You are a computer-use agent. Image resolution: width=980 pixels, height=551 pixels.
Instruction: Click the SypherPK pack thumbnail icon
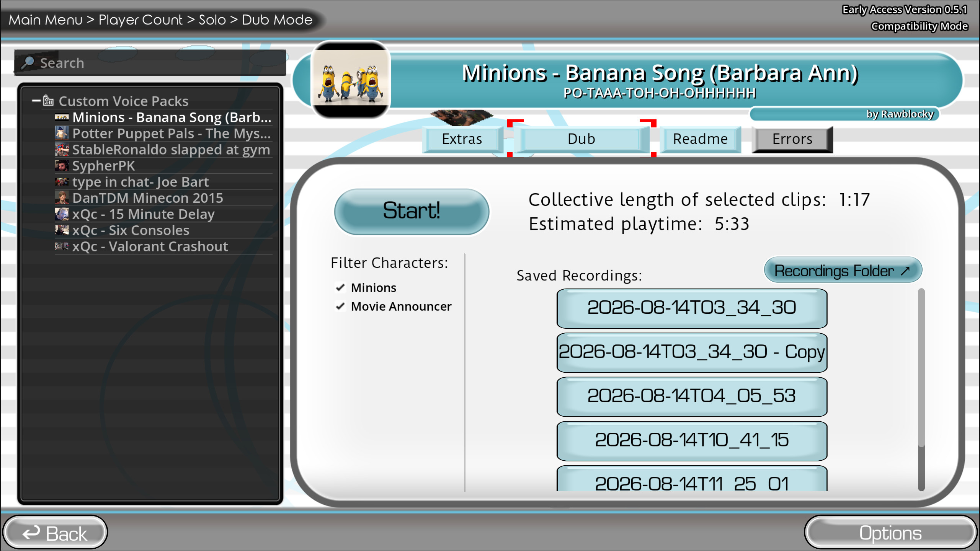[62, 166]
